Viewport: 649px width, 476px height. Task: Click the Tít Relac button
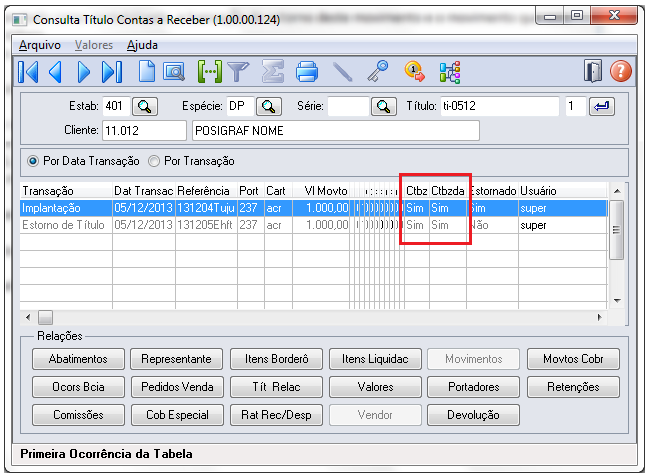276,387
